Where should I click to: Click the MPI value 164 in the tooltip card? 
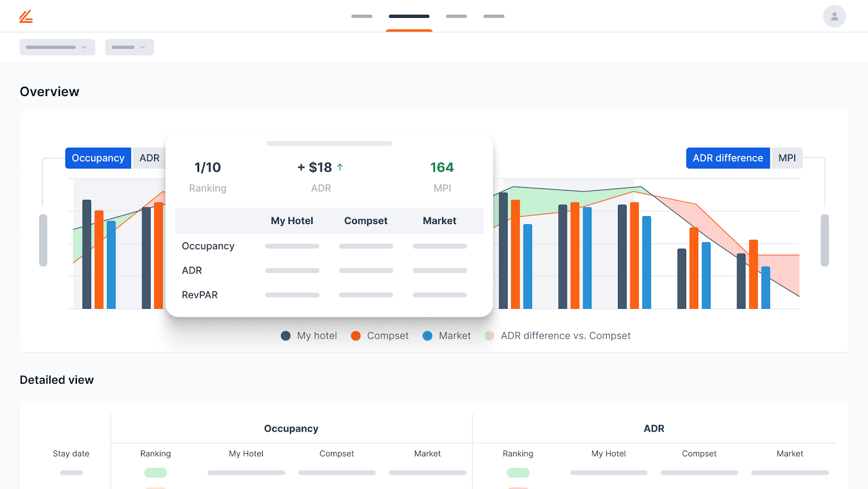[442, 167]
